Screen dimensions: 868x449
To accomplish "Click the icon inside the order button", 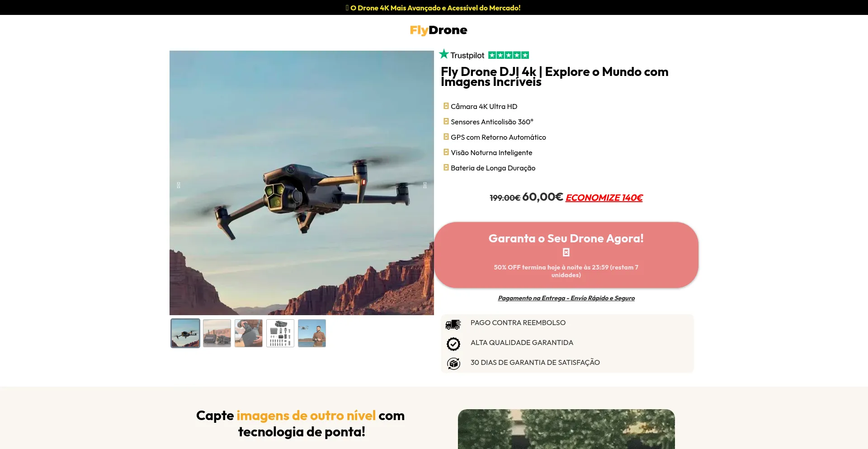I will point(566,252).
